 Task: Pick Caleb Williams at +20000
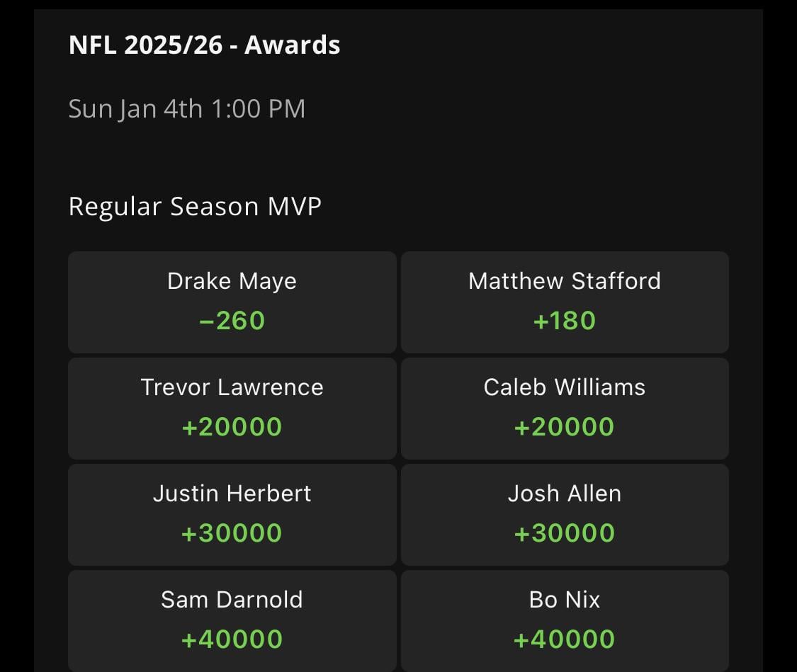coord(565,408)
